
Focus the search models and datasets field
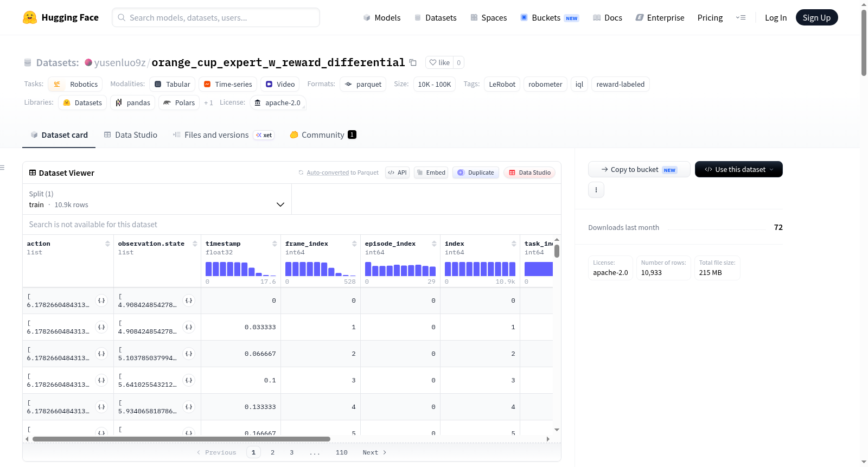(x=216, y=17)
